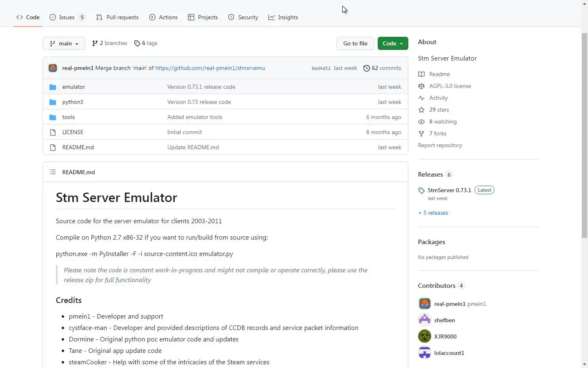Image resolution: width=588 pixels, height=368 pixels.
Task: Go to Pull requests tab
Action: click(117, 17)
